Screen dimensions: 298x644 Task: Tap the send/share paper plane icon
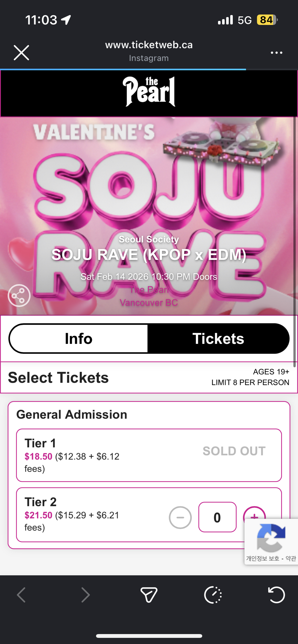point(149,595)
